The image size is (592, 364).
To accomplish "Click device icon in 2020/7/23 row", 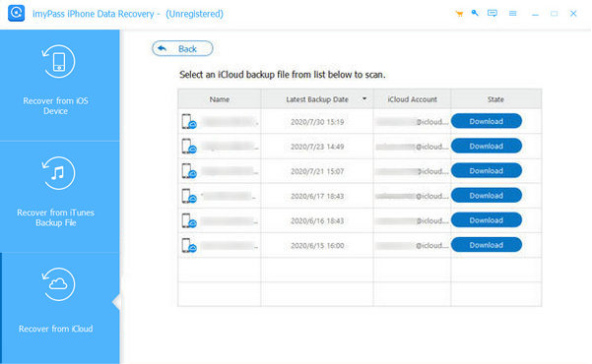I will pos(189,147).
